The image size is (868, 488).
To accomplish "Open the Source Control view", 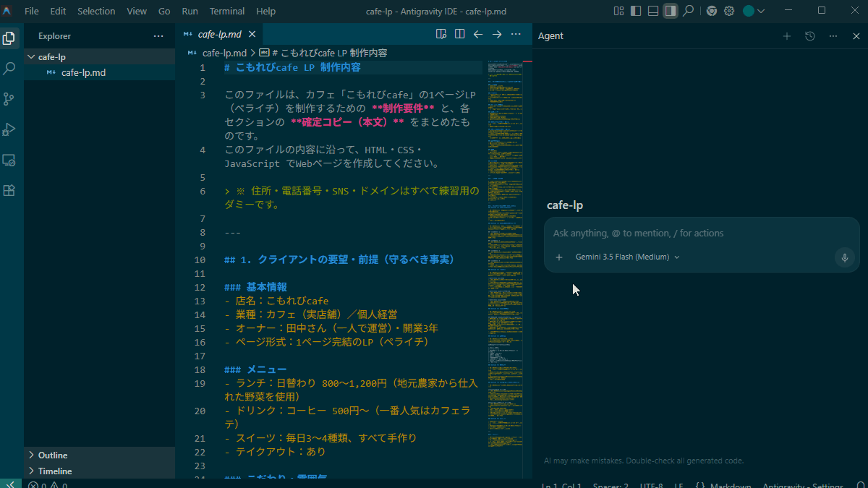I will coord(9,99).
